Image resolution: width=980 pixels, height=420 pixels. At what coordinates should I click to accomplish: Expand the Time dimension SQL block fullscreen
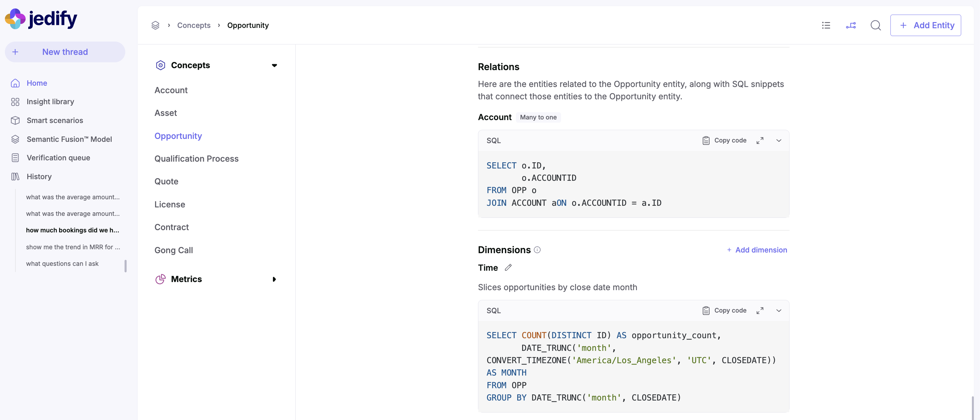pos(760,310)
